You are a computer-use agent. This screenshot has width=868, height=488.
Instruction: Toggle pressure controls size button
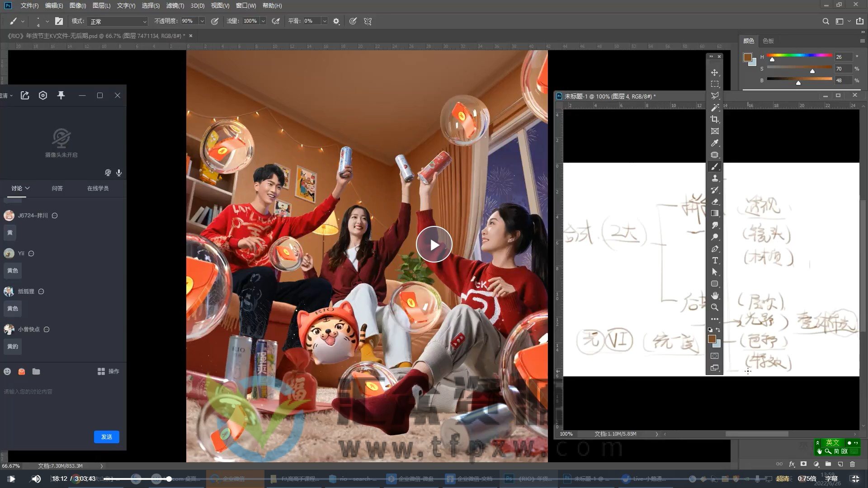click(x=353, y=21)
